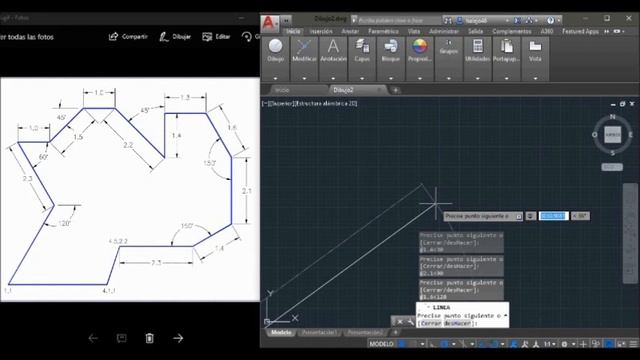The height and width of the screenshot is (360, 640).
Task: Go to previous photo with left arrow
Action: (x=93, y=338)
